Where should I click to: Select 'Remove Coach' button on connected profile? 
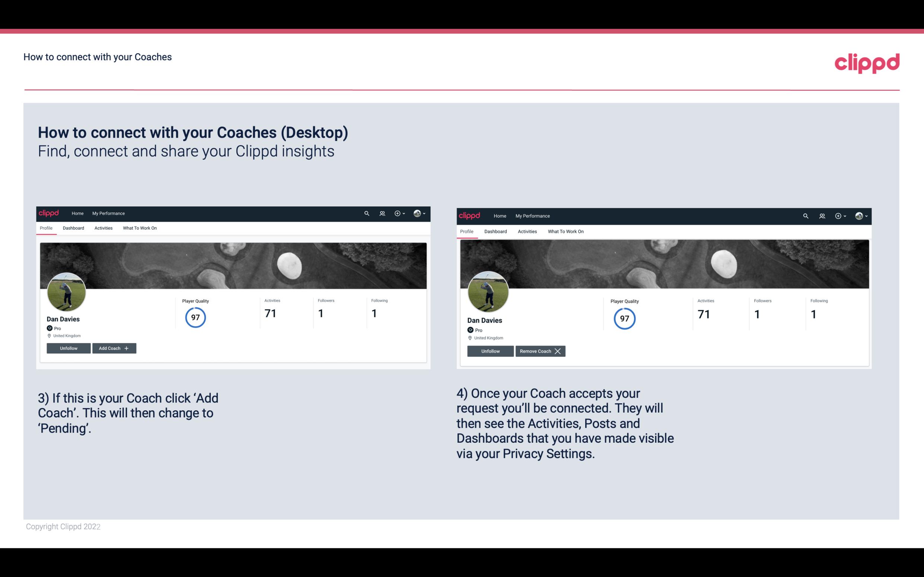coord(539,350)
